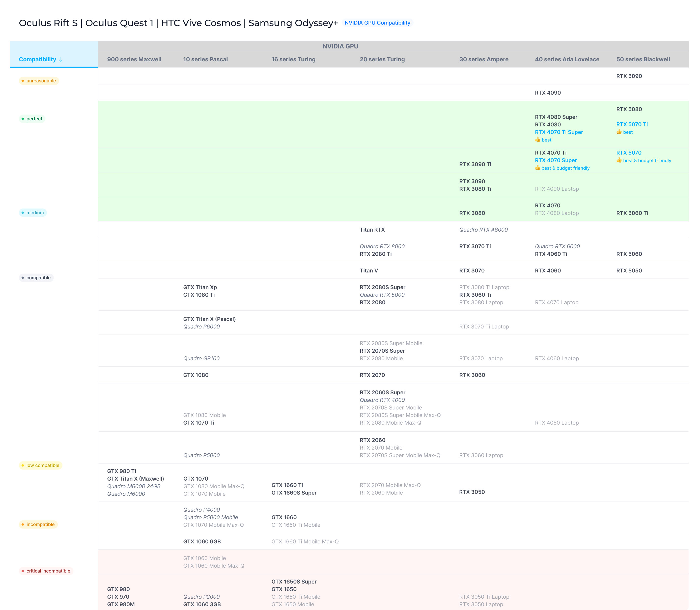
Task: Click the Titan RTX entry
Action: click(x=372, y=230)
